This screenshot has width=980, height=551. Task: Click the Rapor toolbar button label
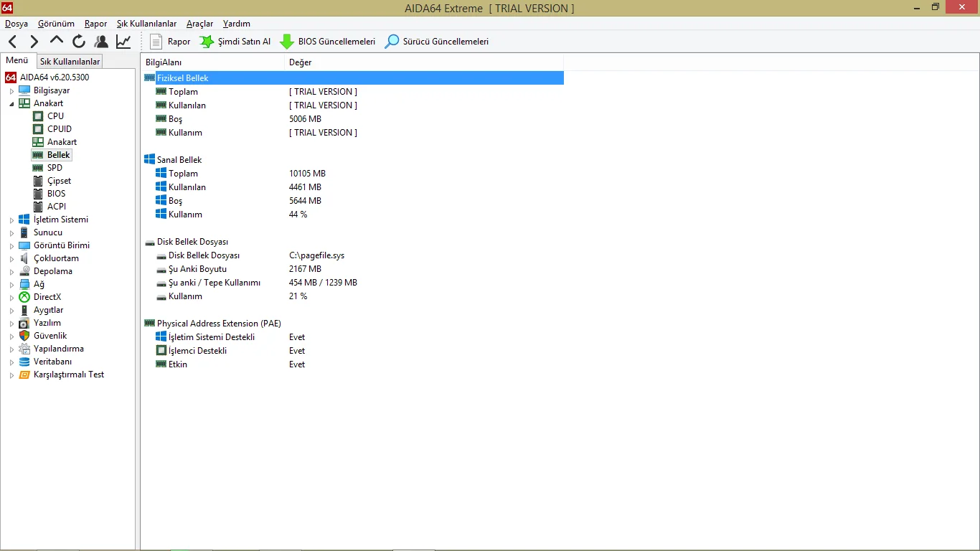(179, 42)
